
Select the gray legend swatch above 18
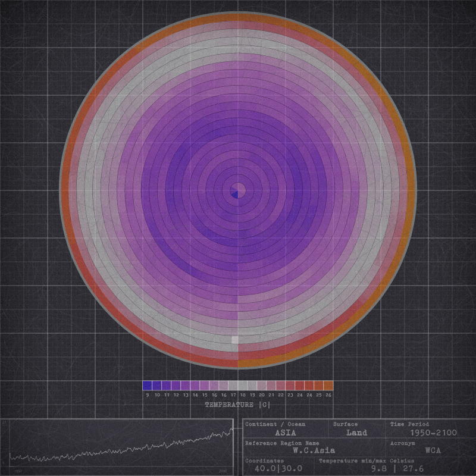pyautogui.click(x=243, y=386)
